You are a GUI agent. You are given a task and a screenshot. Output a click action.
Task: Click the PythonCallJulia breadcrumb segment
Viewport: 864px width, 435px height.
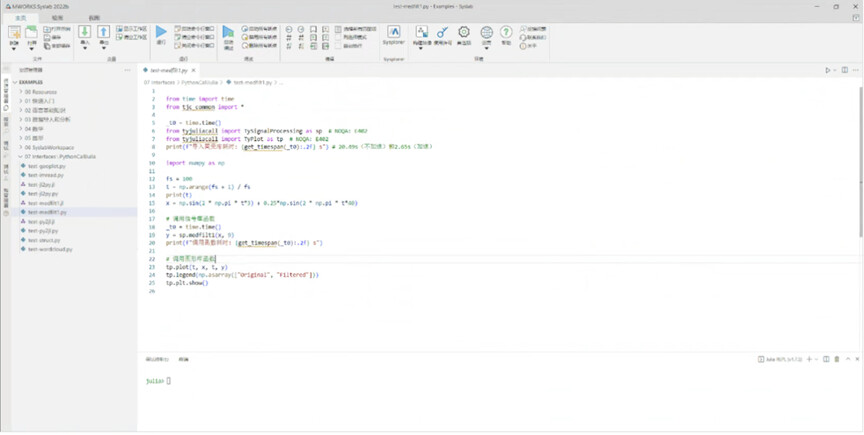pyautogui.click(x=199, y=82)
